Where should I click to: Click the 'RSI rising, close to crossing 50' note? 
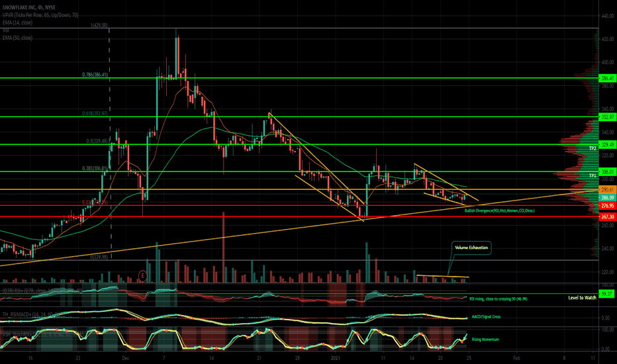[498, 299]
